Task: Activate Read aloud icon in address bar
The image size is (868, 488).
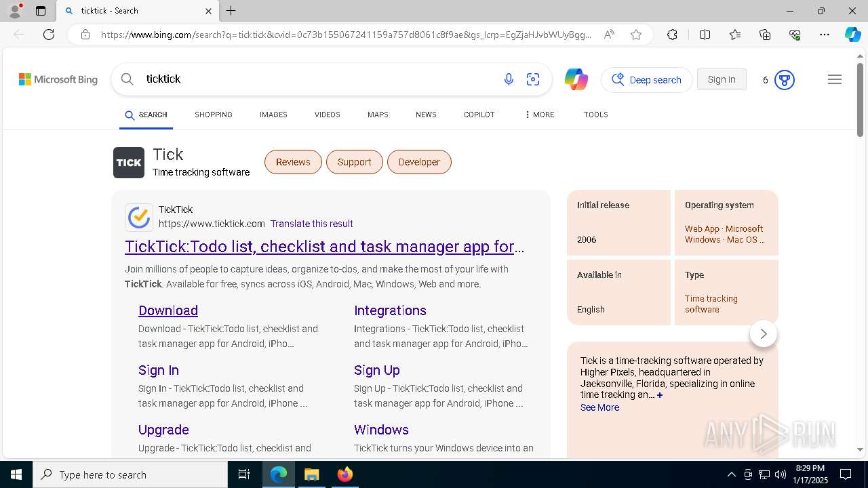Action: tap(609, 35)
